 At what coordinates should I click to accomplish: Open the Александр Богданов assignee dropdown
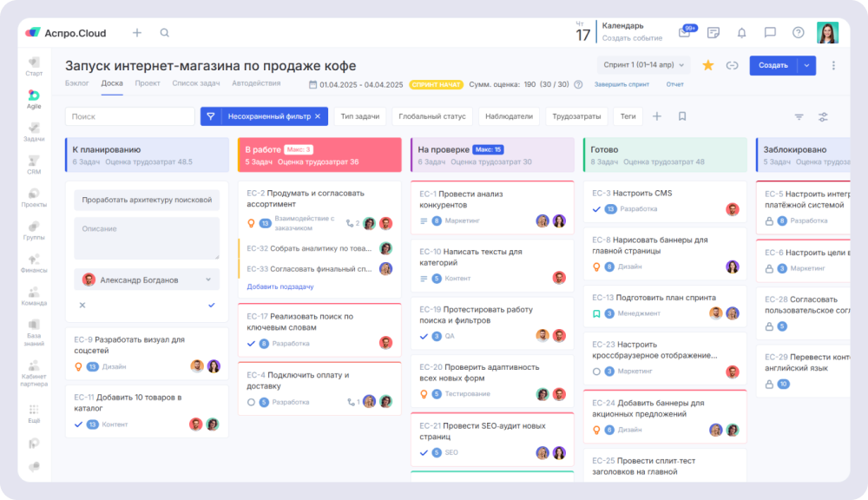point(147,280)
